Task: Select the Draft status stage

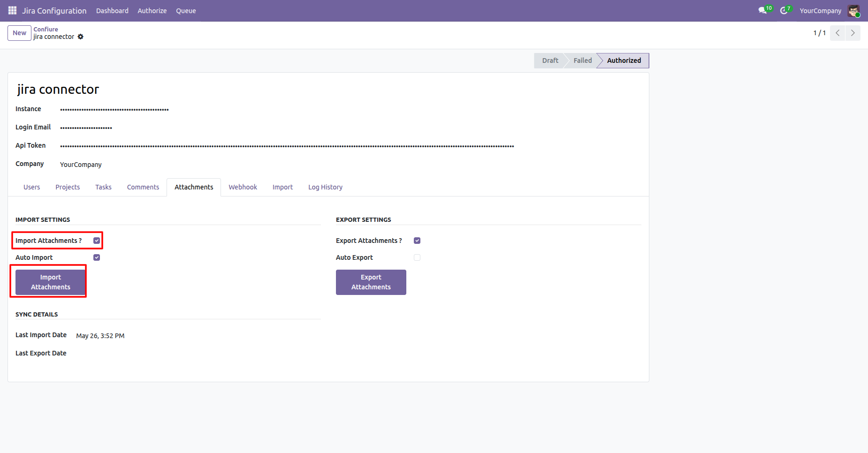Action: point(550,60)
